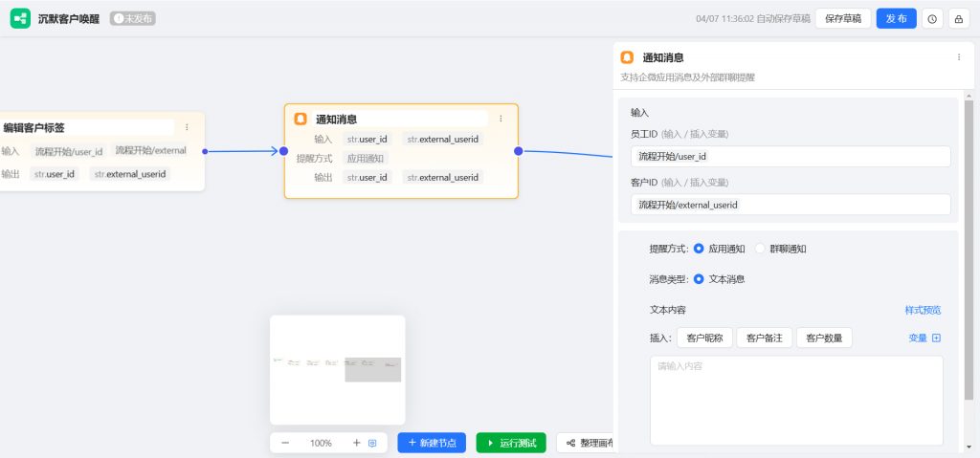Click the 客户ID input field

[791, 205]
